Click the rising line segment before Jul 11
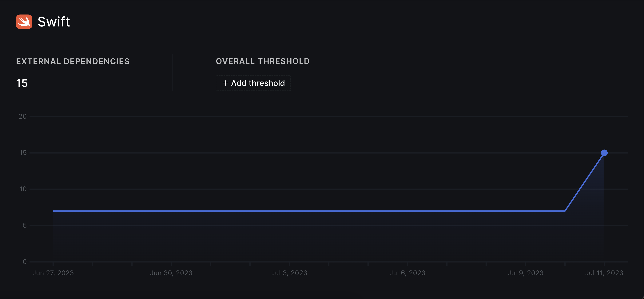The width and height of the screenshot is (644, 299). [585, 182]
